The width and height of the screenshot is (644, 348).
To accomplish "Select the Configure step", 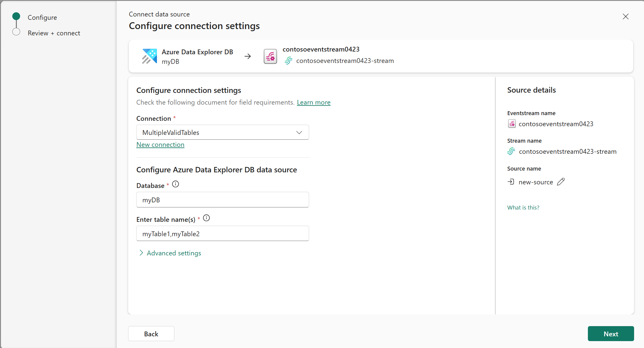I will pyautogui.click(x=42, y=18).
